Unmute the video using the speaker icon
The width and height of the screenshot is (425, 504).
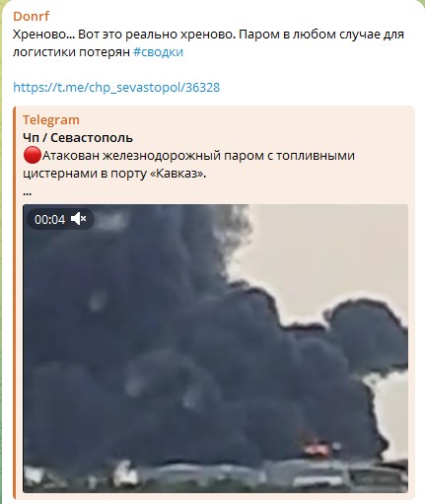point(79,219)
